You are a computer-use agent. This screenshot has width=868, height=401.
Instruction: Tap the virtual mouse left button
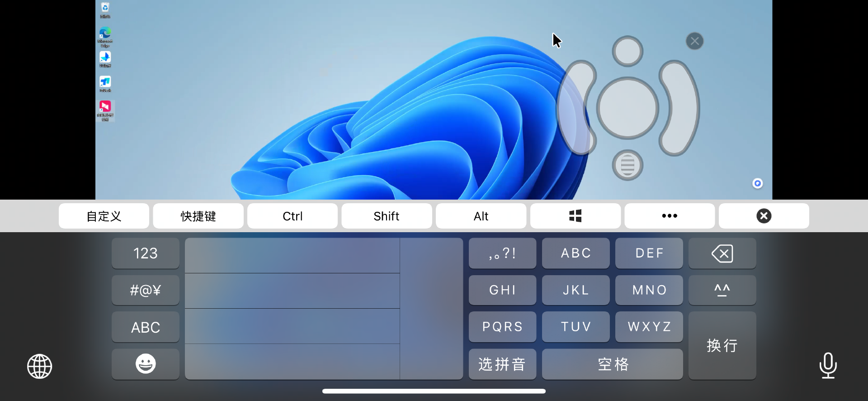[x=576, y=108]
